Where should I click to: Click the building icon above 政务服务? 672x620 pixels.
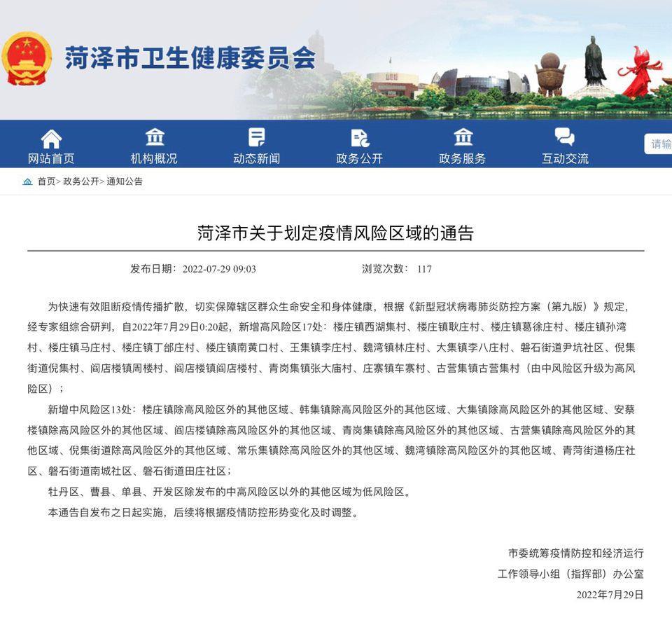463,137
